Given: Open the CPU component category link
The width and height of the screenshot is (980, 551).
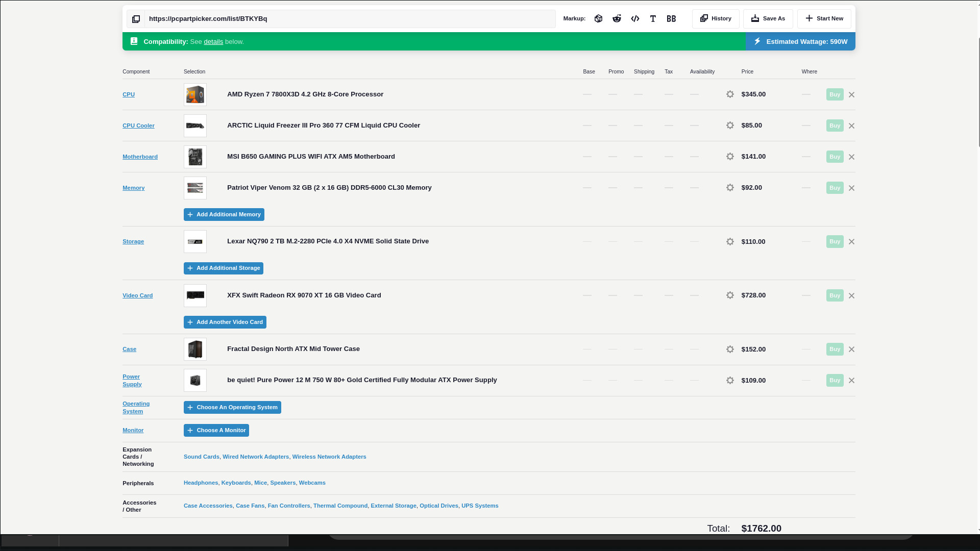Looking at the screenshot, I should (x=129, y=94).
